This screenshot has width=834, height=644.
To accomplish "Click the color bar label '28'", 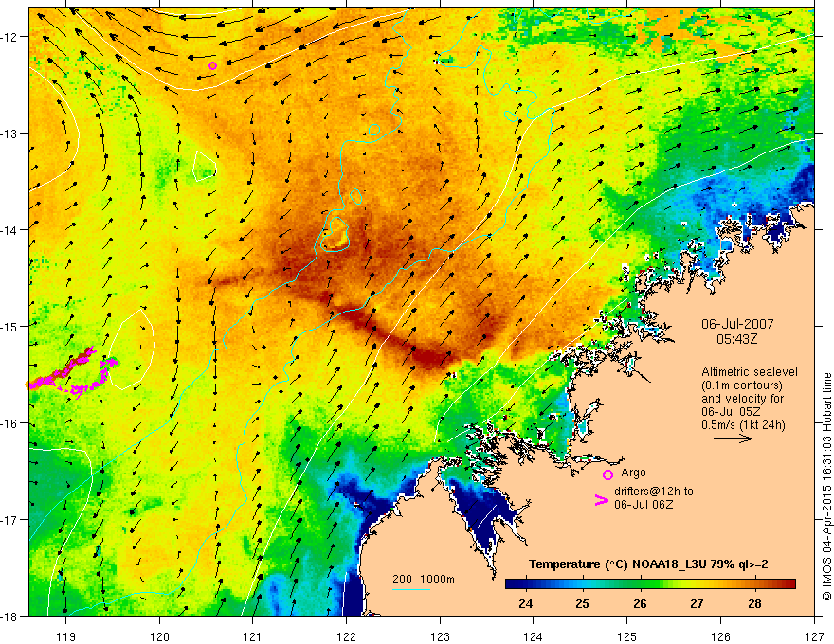I will 754,603.
